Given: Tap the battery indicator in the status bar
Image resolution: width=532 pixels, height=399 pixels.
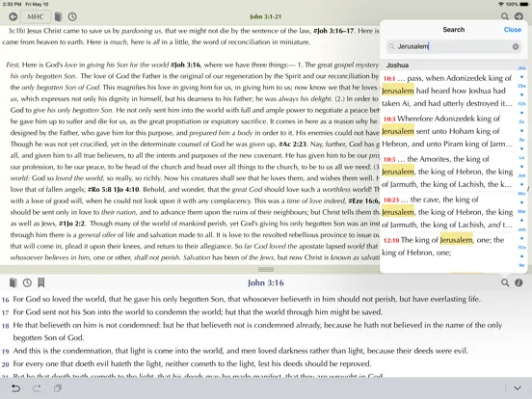Looking at the screenshot, I should coord(523,4).
